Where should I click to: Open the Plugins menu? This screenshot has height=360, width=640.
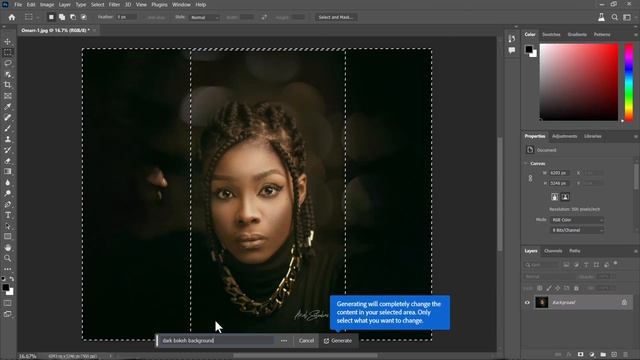(159, 4)
